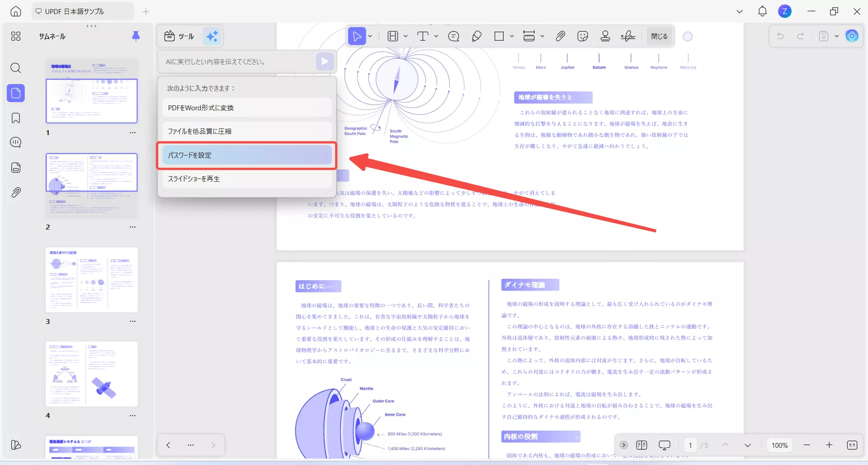Add a signature with the signature tool

(628, 36)
